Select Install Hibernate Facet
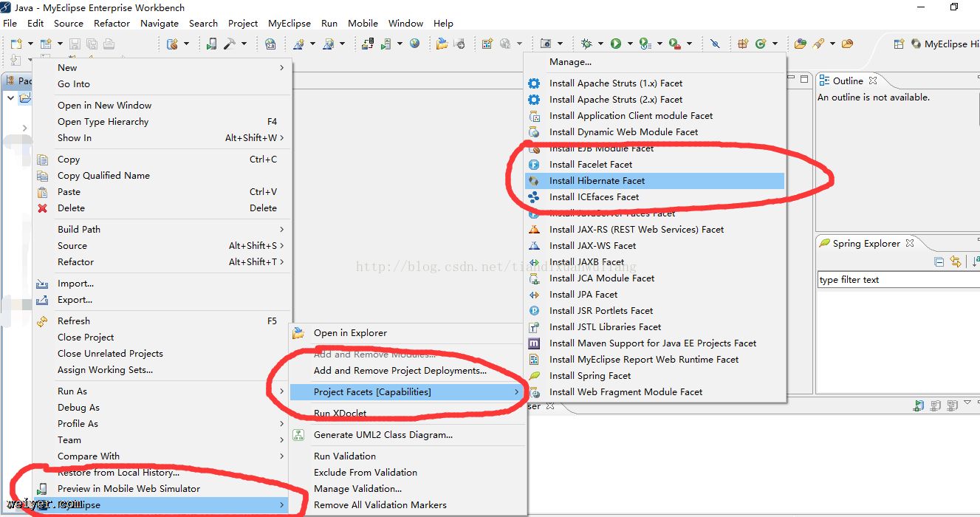 [x=654, y=181]
